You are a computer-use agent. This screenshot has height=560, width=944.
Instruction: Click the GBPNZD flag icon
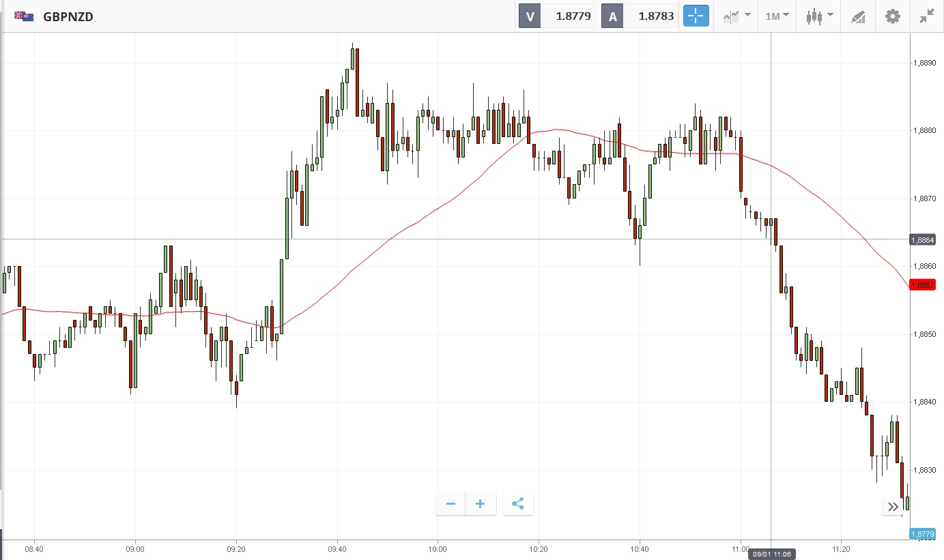pyautogui.click(x=24, y=16)
